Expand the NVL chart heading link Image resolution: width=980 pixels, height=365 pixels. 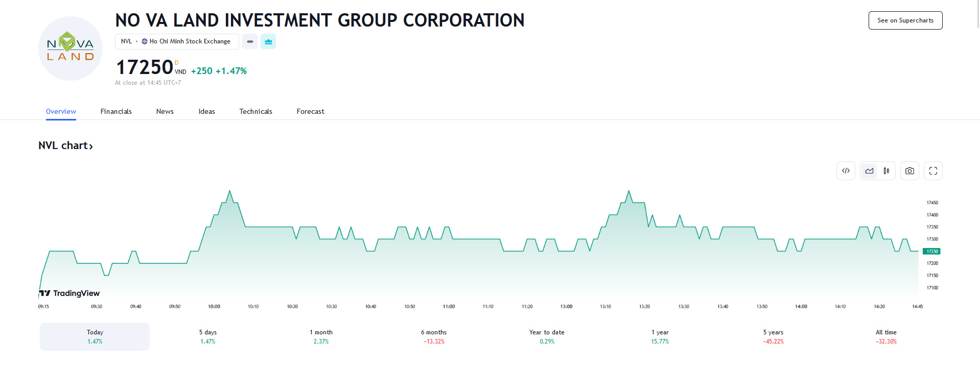[65, 145]
